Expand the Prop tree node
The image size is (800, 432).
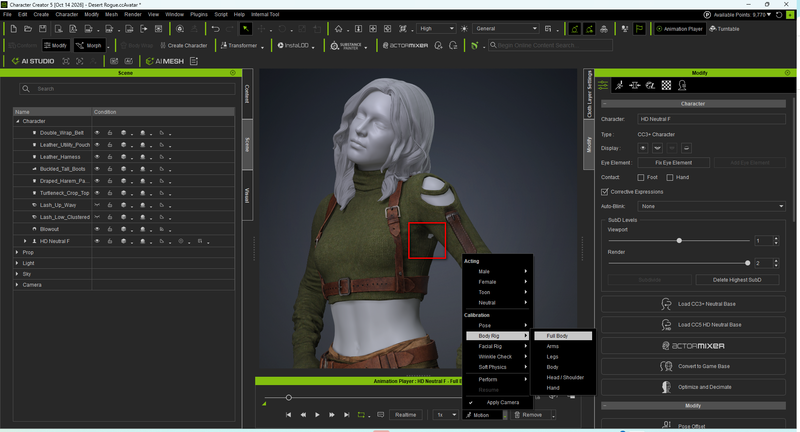click(17, 252)
